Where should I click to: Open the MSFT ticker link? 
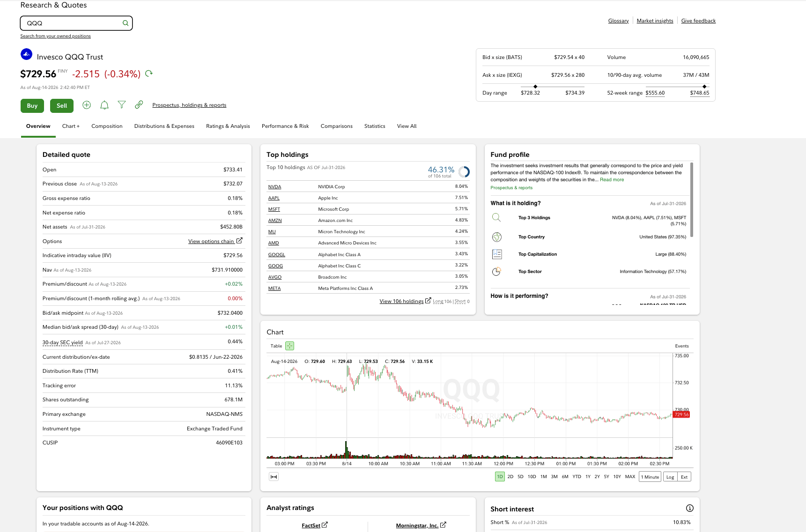click(x=274, y=209)
